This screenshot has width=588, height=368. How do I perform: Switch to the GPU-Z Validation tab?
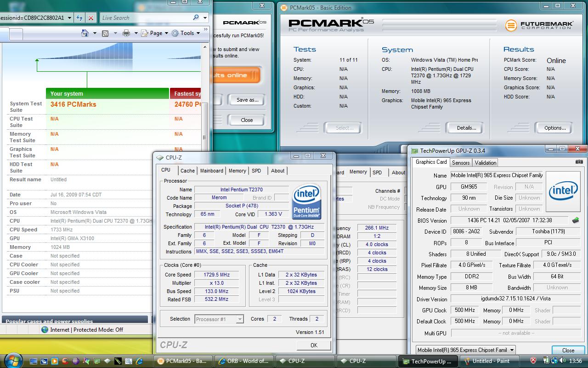pyautogui.click(x=486, y=162)
